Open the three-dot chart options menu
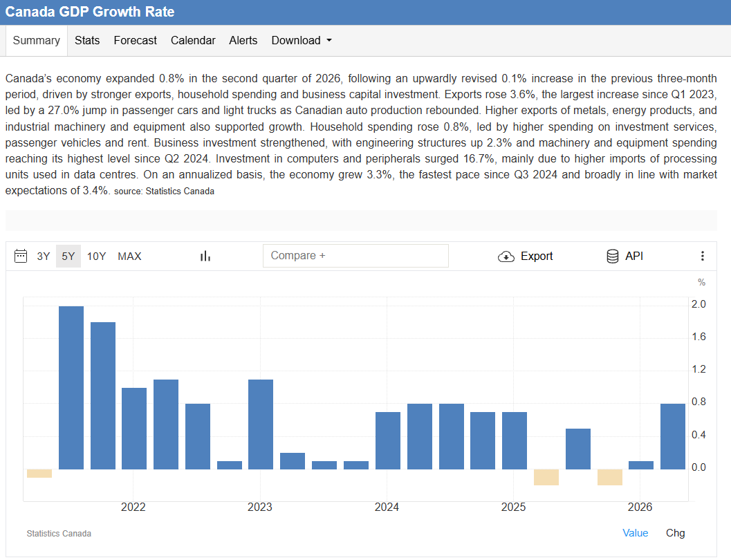The width and height of the screenshot is (731, 560). click(702, 256)
